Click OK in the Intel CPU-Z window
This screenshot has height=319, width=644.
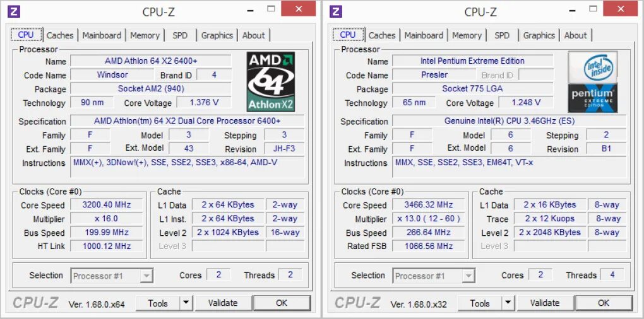(x=604, y=303)
